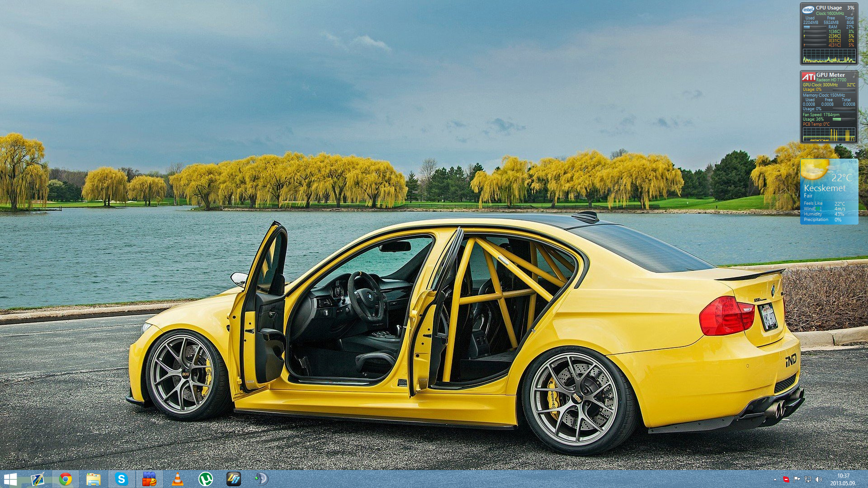The height and width of the screenshot is (488, 868).
Task: Click the CPU Usage gadget header
Action: coord(828,8)
